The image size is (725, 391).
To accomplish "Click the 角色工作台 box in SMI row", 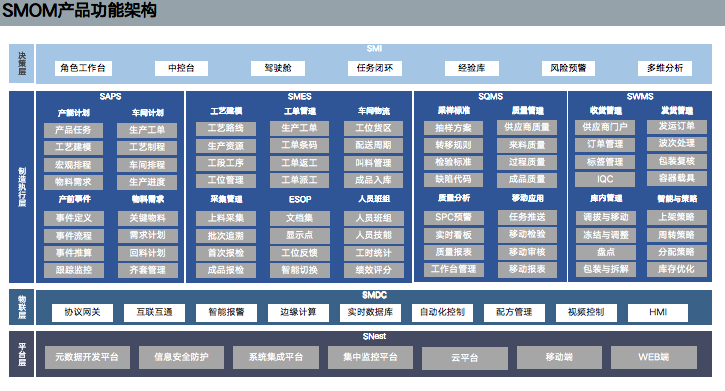I will coord(83,68).
